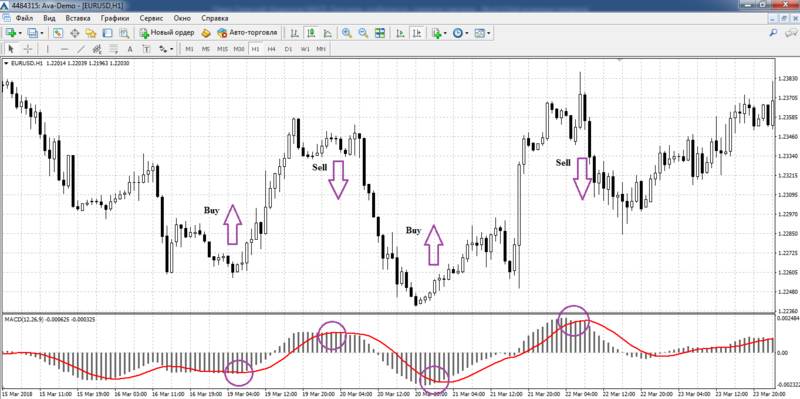800x399 pixels.
Task: Select the horizontal line tool
Action: pyautogui.click(x=64, y=49)
